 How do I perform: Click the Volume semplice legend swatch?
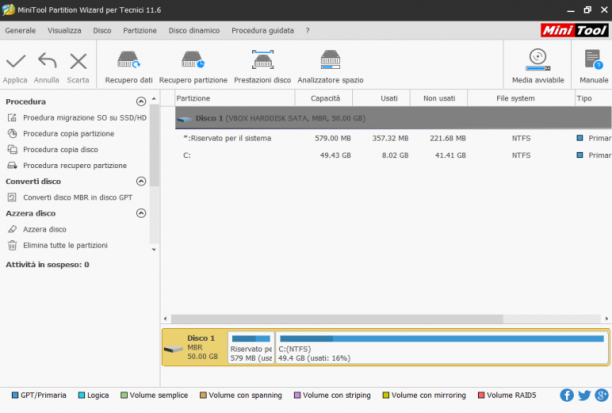(124, 395)
